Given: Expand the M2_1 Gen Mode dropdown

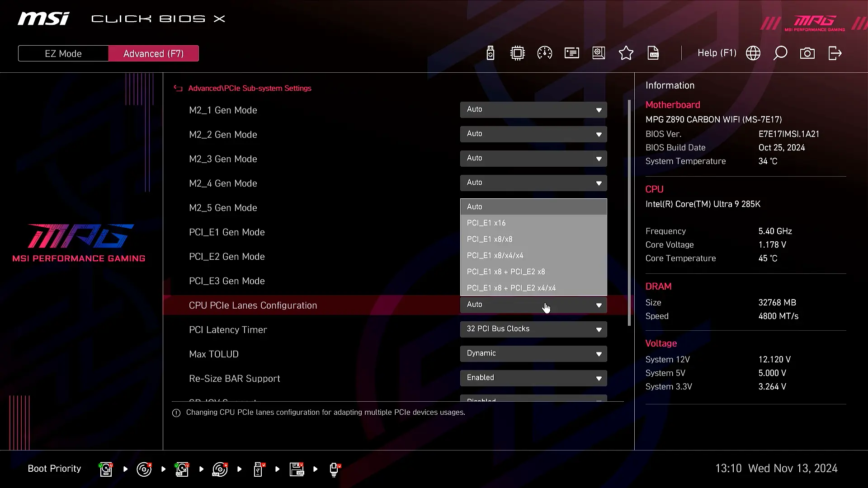Looking at the screenshot, I should coord(533,110).
